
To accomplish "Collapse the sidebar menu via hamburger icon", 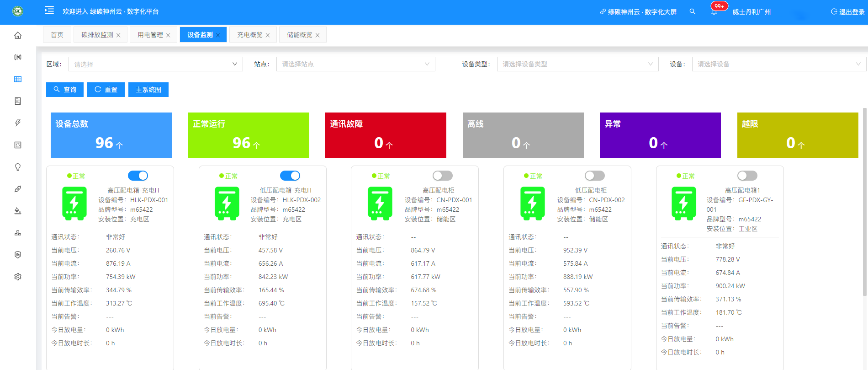I will [x=49, y=10].
